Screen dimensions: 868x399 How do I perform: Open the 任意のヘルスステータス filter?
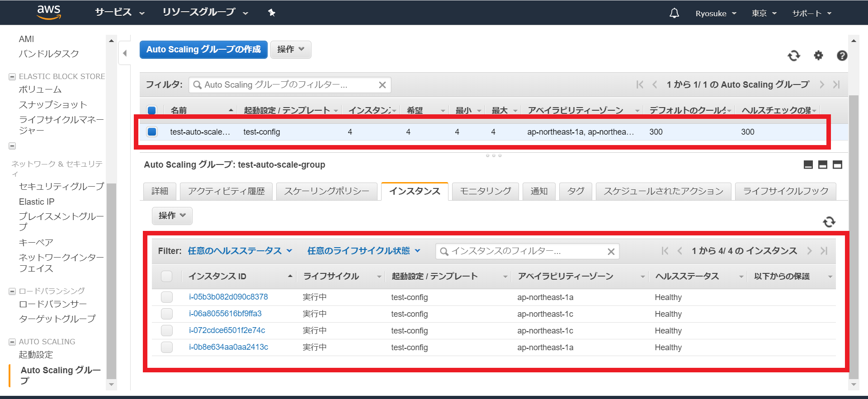point(240,251)
